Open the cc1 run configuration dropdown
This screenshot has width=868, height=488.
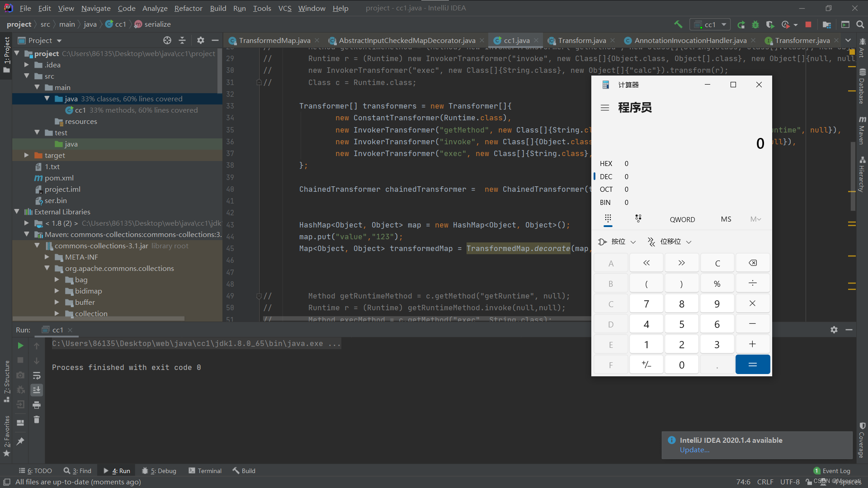tap(710, 24)
